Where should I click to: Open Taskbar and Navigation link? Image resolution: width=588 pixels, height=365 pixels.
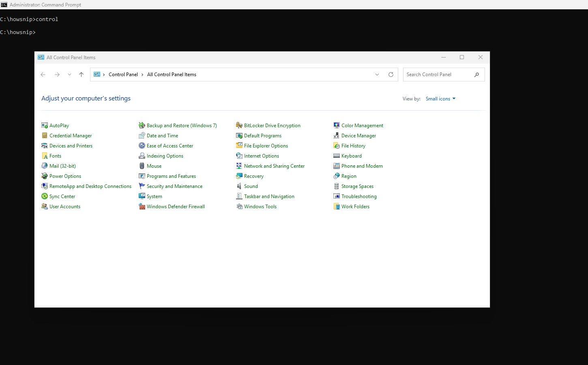coord(269,196)
